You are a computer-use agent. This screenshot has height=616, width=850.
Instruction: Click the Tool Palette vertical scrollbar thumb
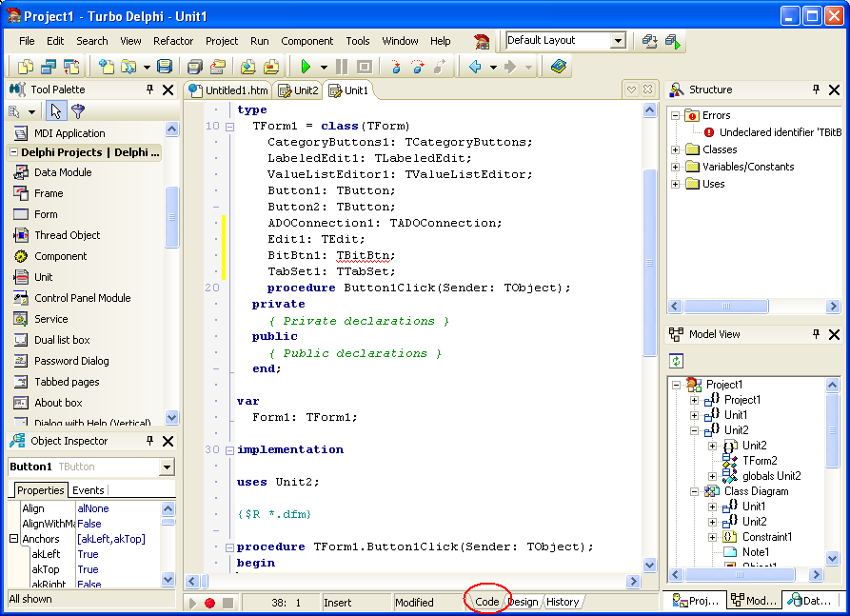point(172,217)
